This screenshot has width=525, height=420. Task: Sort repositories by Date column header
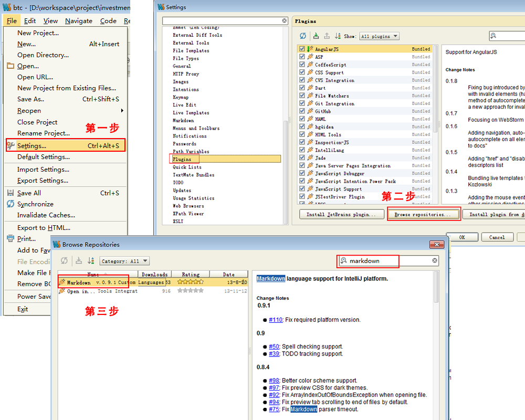(229, 274)
